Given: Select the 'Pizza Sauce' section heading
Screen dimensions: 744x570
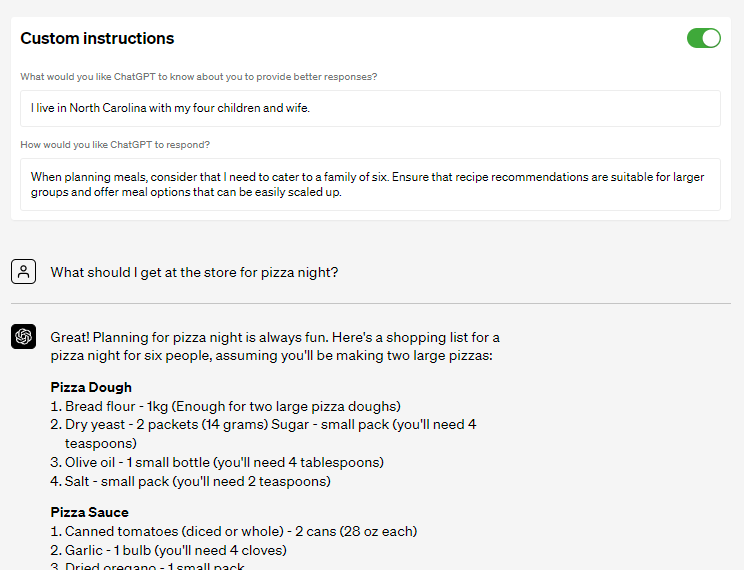Looking at the screenshot, I should pos(89,512).
